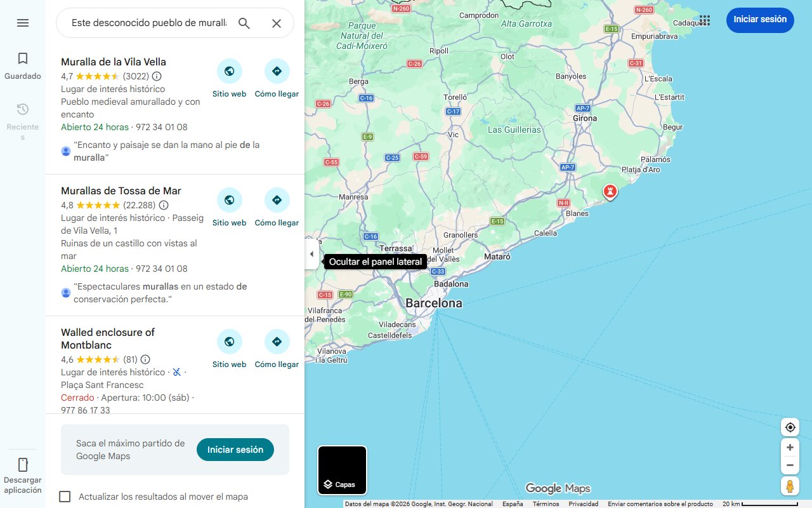Click the search magnifier icon

[x=244, y=23]
